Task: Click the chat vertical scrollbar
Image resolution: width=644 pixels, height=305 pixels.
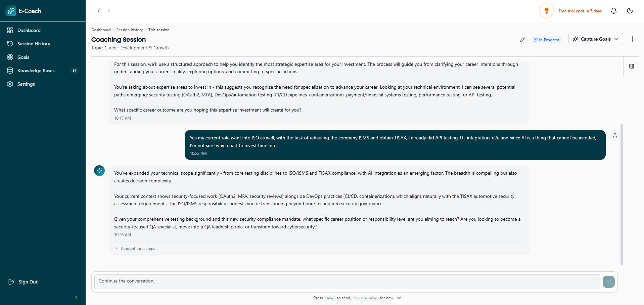Action: (x=622, y=195)
